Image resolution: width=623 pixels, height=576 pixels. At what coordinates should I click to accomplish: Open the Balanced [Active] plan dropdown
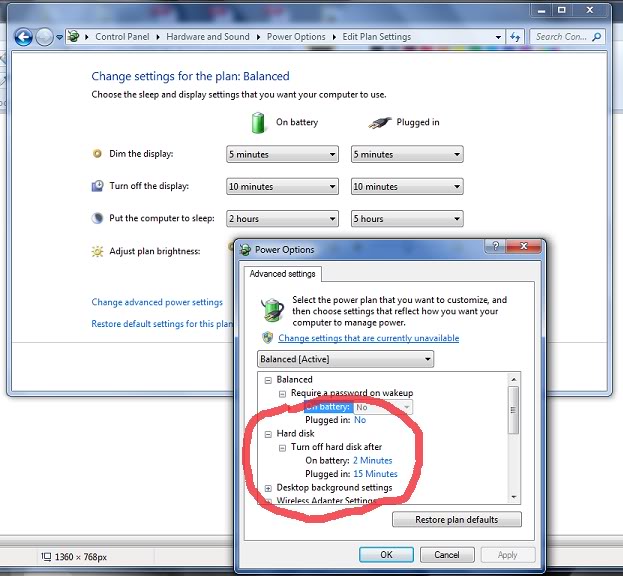coord(345,359)
